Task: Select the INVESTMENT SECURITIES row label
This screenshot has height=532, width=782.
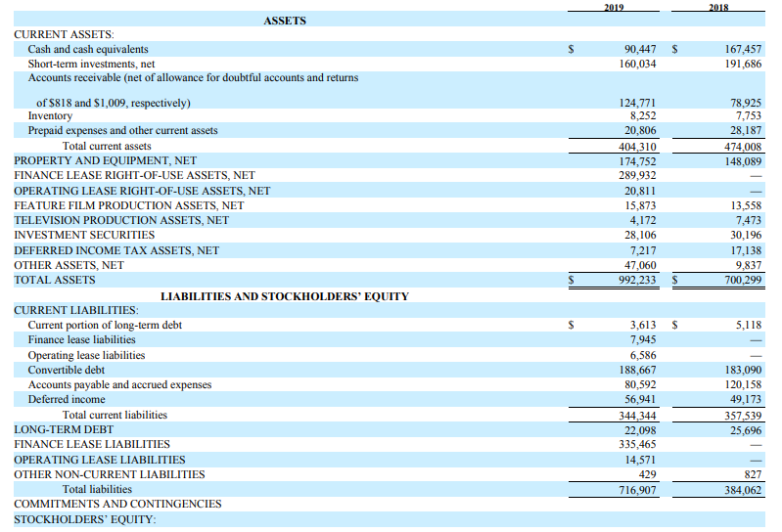Action: [84, 235]
